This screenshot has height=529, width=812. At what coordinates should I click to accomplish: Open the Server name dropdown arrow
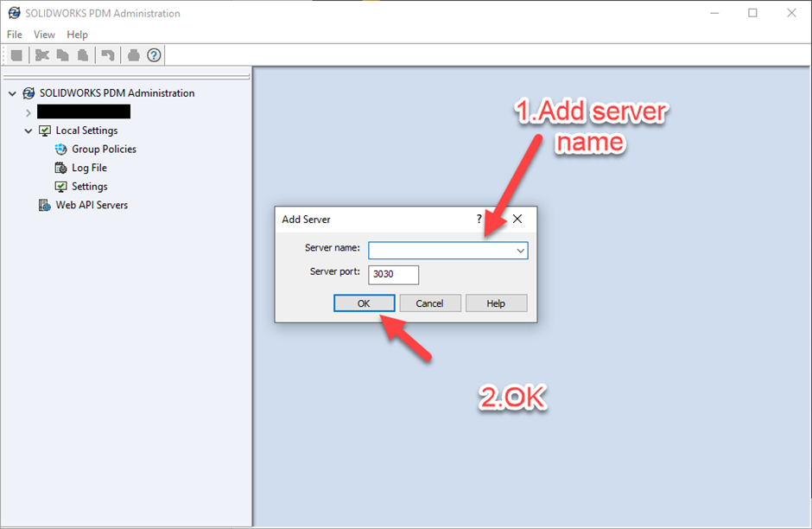(520, 251)
